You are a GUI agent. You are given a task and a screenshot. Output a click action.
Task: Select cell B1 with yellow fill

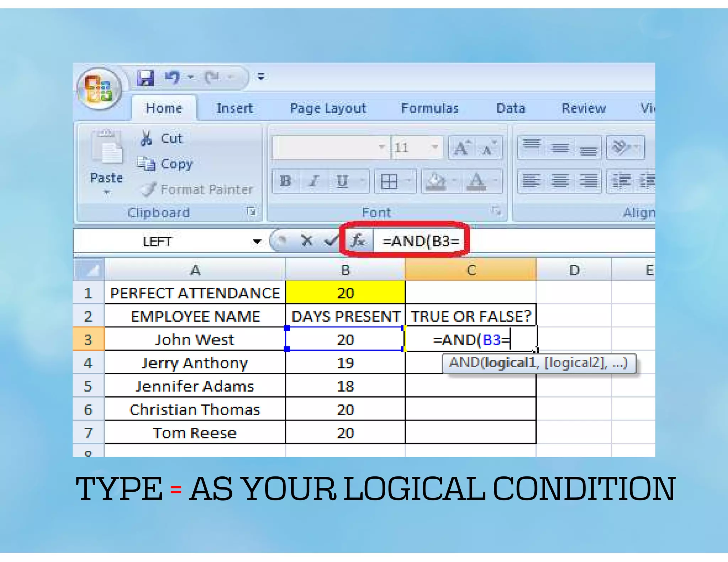(x=345, y=293)
